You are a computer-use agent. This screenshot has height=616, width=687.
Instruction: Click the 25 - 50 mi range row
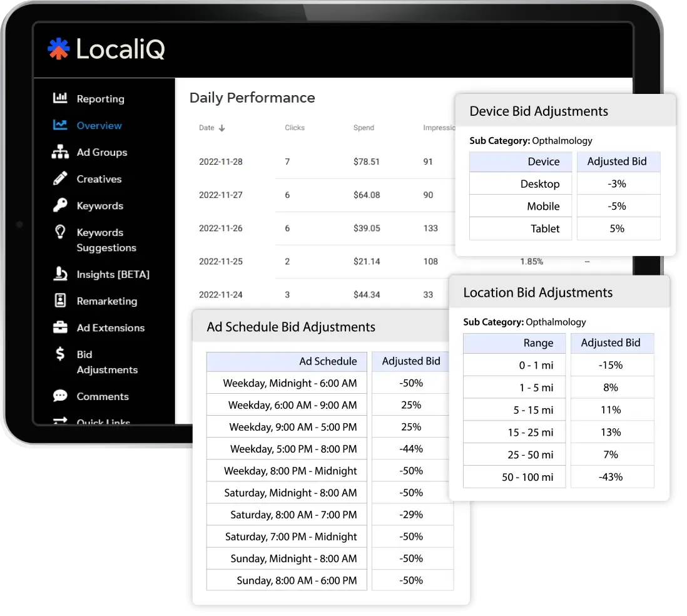pos(559,454)
